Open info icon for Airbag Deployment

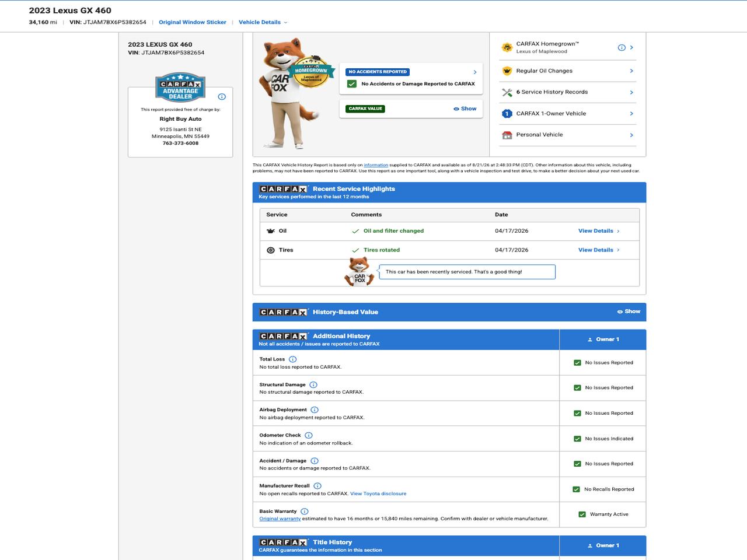(x=315, y=410)
